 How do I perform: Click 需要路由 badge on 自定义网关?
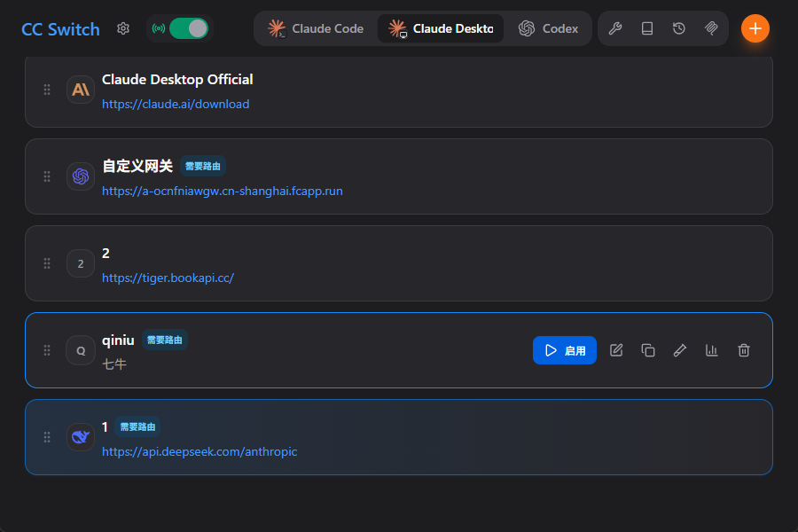[x=202, y=166]
